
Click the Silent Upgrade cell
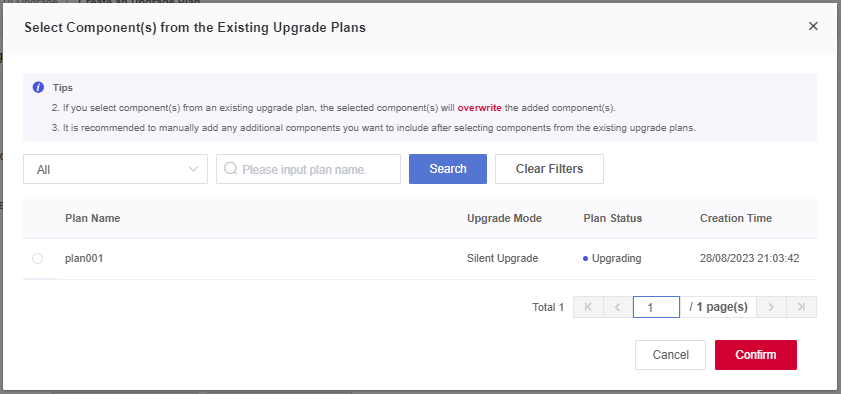tap(503, 258)
